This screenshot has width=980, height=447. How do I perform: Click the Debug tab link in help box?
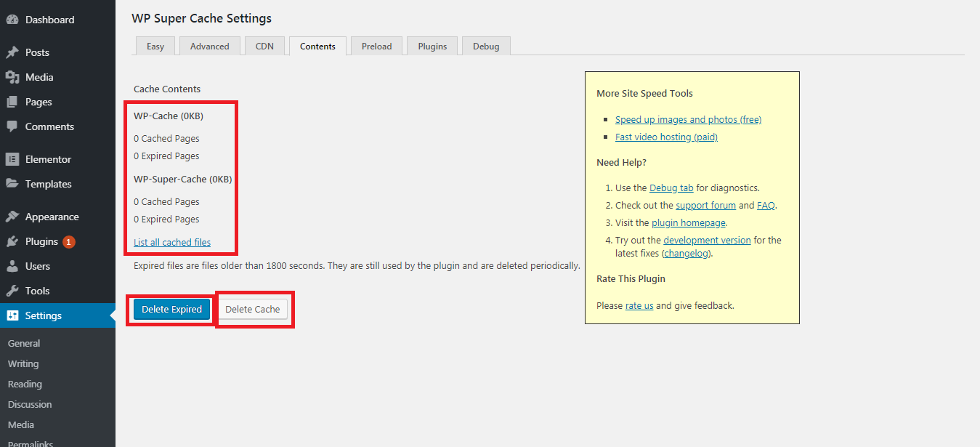tap(671, 188)
